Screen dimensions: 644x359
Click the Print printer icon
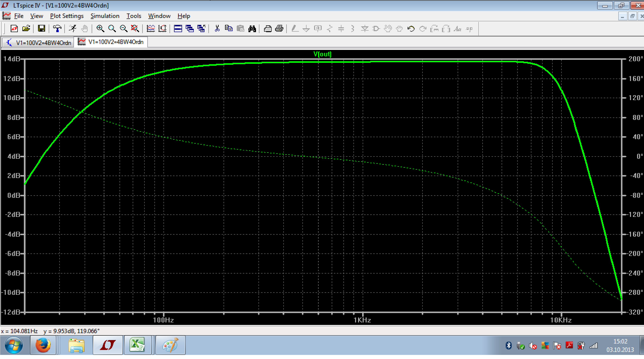tap(279, 28)
